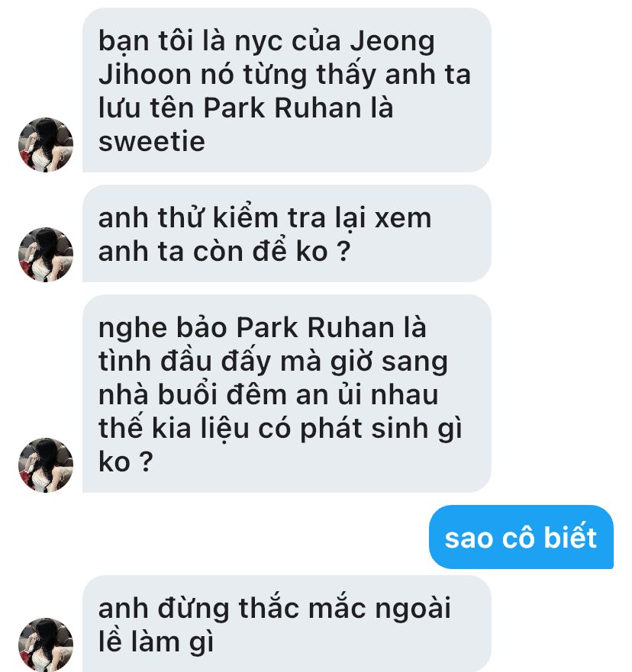The width and height of the screenshot is (632, 672).
Task: Click the long message starting 'nghe bảo'
Action: [287, 394]
